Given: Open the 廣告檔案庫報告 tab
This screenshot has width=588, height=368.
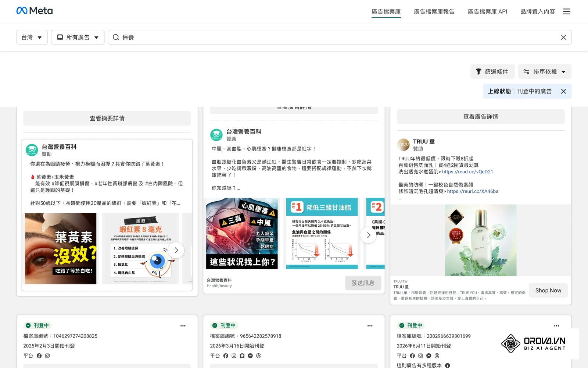Looking at the screenshot, I should (x=434, y=11).
